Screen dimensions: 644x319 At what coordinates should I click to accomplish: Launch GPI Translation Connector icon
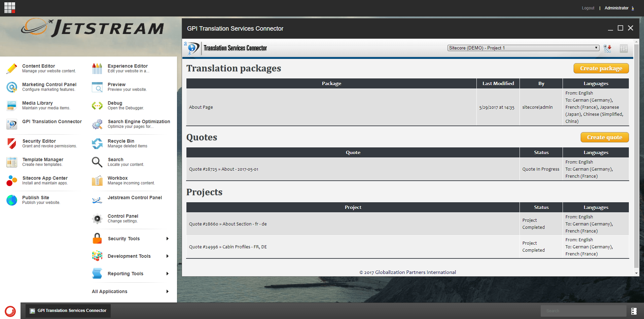coord(12,124)
